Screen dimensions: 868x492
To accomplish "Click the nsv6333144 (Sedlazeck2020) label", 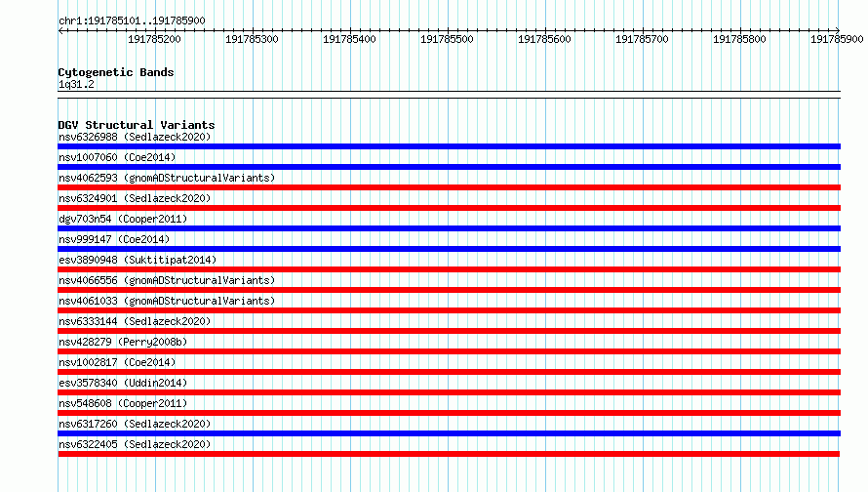I will tap(135, 321).
